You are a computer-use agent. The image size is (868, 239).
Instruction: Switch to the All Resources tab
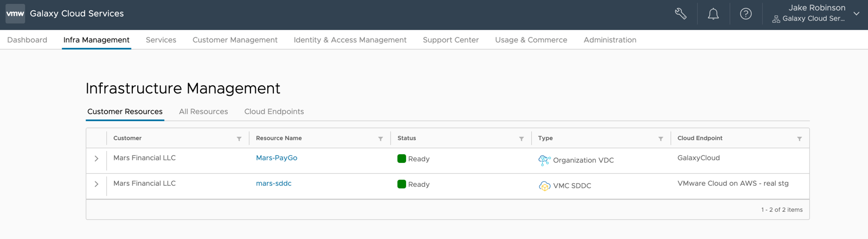203,111
